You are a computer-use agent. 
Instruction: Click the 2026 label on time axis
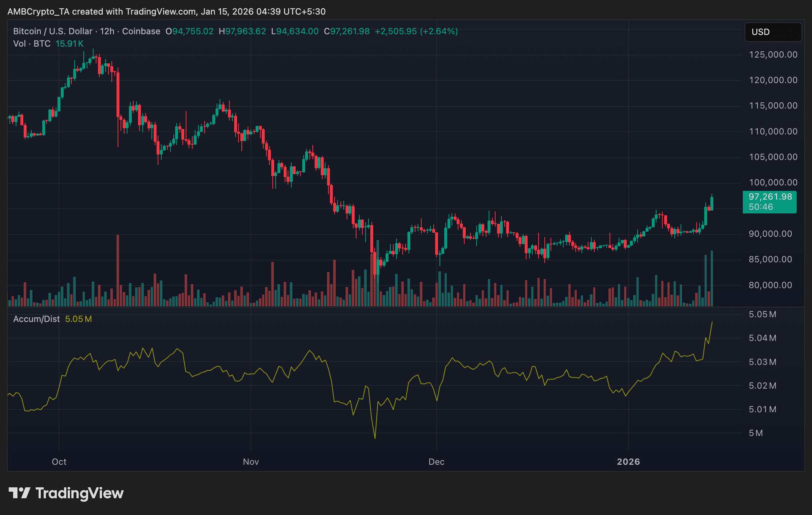[628, 462]
